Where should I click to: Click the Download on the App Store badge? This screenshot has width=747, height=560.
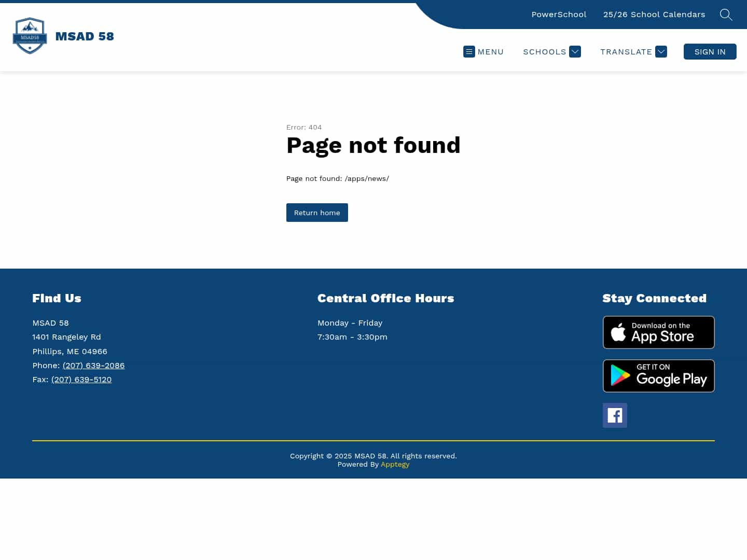point(658,332)
